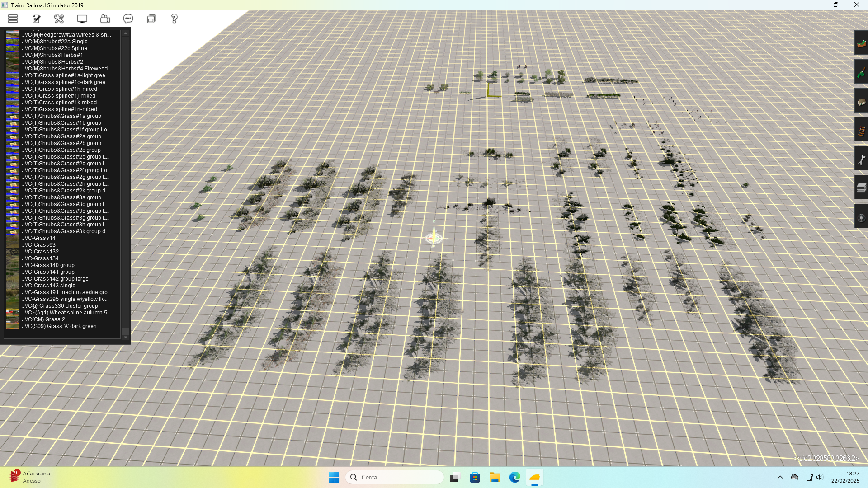Open the Windows Start menu
Image resolution: width=868 pixels, height=488 pixels.
[x=334, y=477]
